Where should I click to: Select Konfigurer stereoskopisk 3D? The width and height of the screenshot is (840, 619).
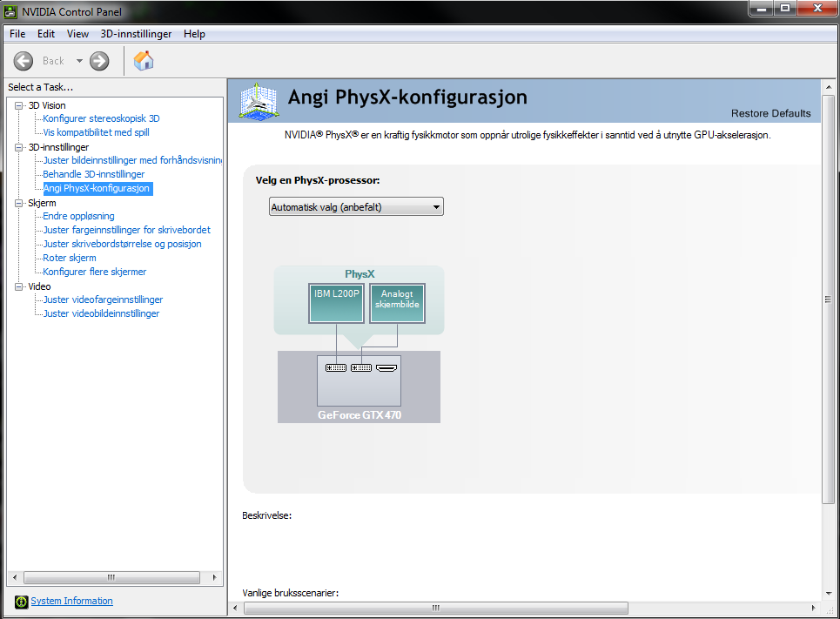pyautogui.click(x=101, y=118)
